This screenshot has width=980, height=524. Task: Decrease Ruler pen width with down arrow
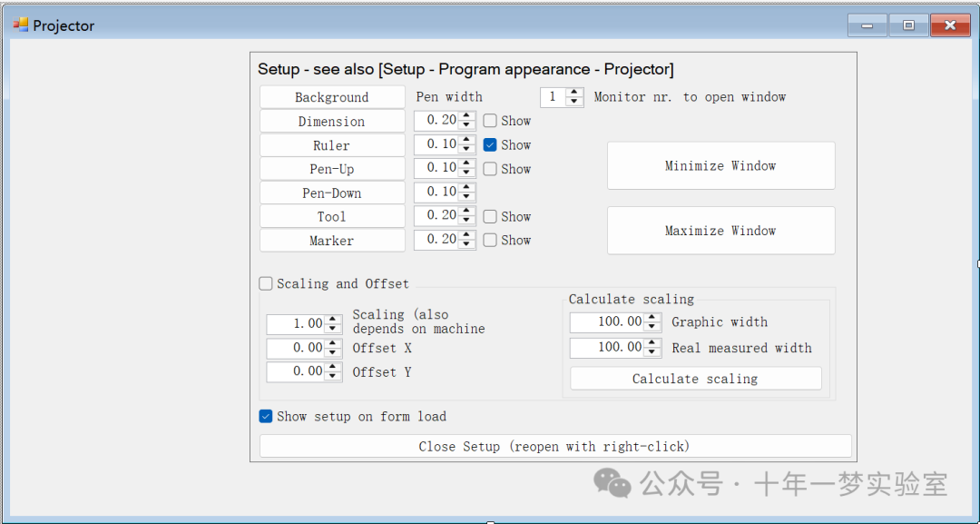point(466,148)
